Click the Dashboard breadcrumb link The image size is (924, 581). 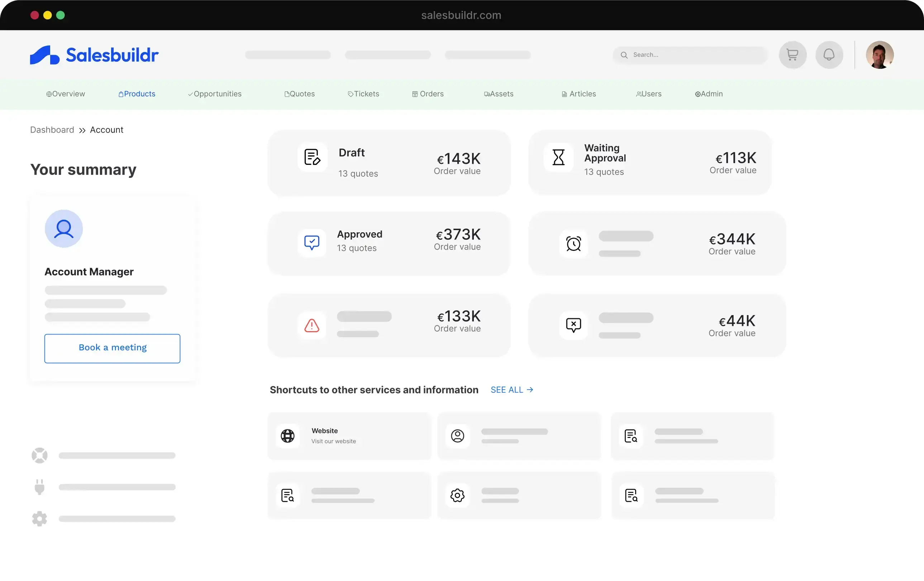52,130
